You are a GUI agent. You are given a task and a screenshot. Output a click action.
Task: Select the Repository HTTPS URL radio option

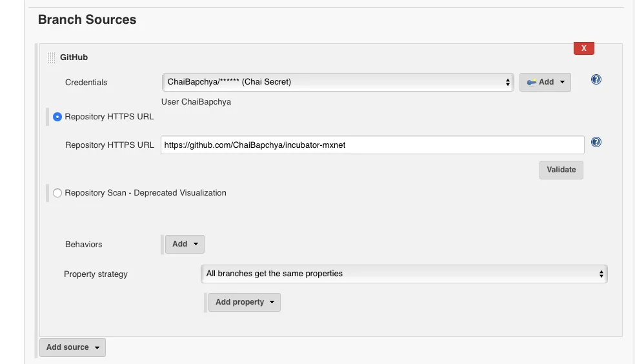[58, 117]
